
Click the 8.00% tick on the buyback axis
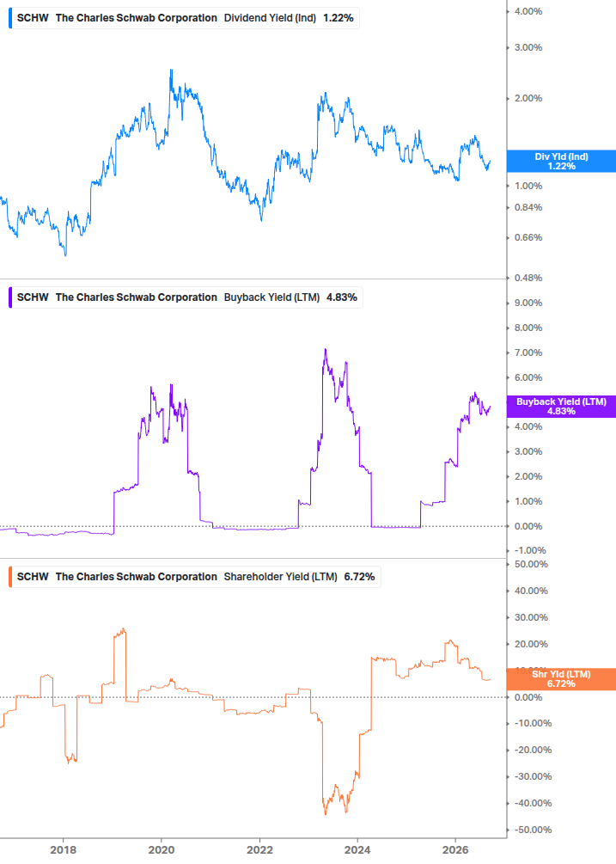[x=528, y=328]
